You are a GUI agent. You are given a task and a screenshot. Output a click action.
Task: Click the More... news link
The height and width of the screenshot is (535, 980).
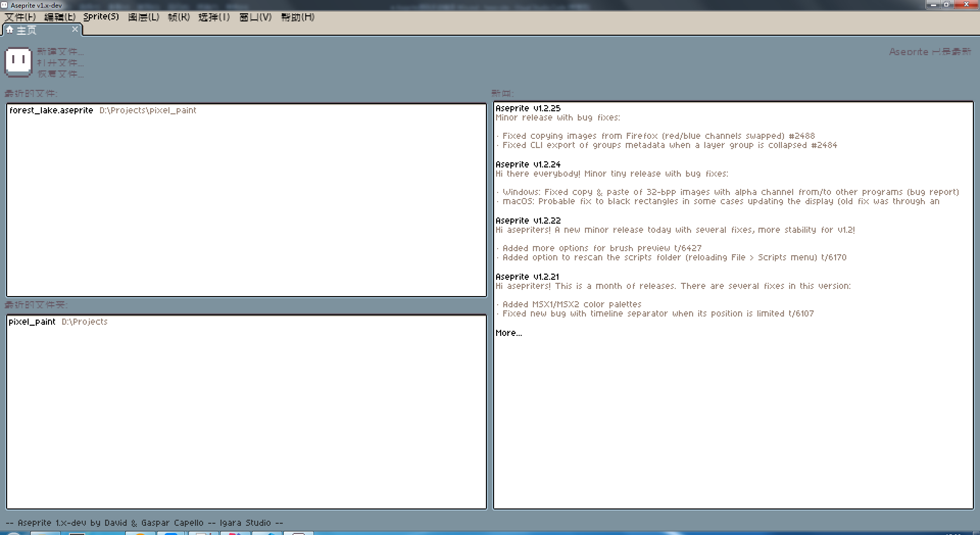(508, 333)
